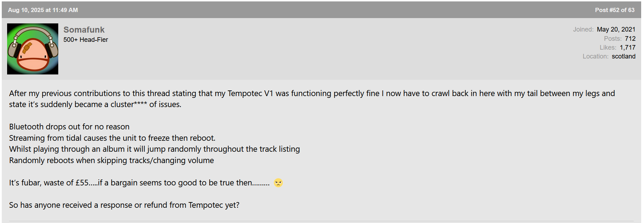The height and width of the screenshot is (223, 644).
Task: Click the angry face emoji in the post
Action: coord(278,183)
